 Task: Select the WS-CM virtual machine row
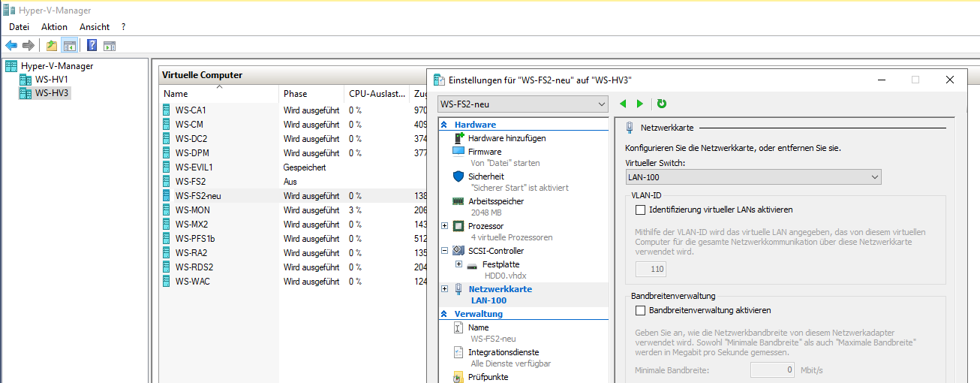[293, 124]
